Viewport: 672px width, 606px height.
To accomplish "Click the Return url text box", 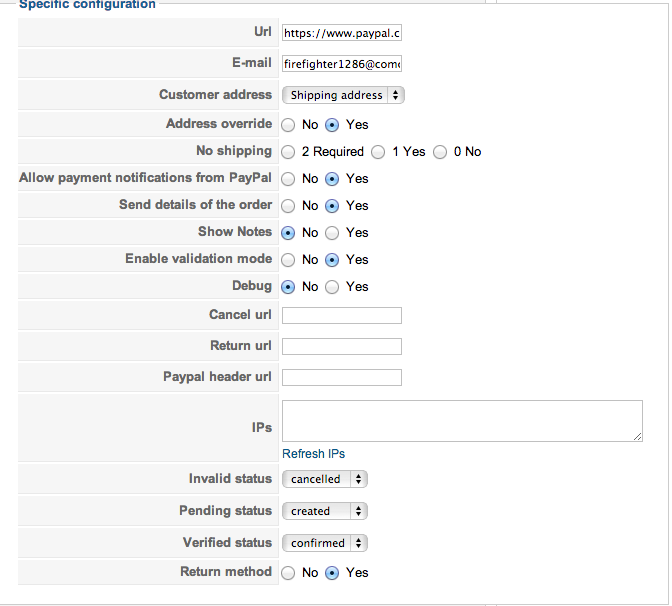I will pyautogui.click(x=341, y=347).
